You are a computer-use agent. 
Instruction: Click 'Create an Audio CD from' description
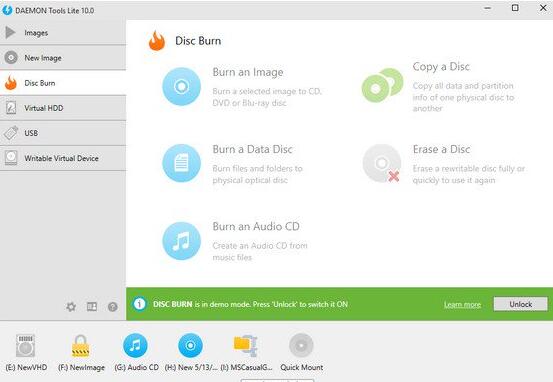coord(260,251)
